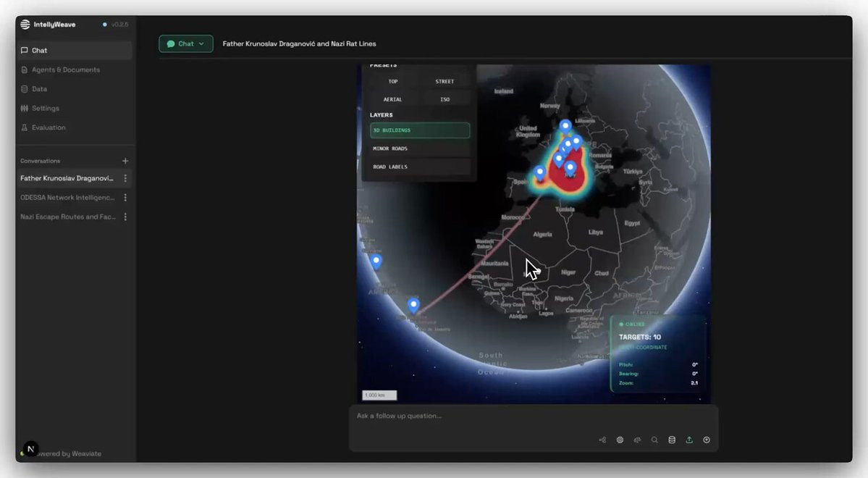Click the green upload icon in input toolbar

tap(689, 440)
